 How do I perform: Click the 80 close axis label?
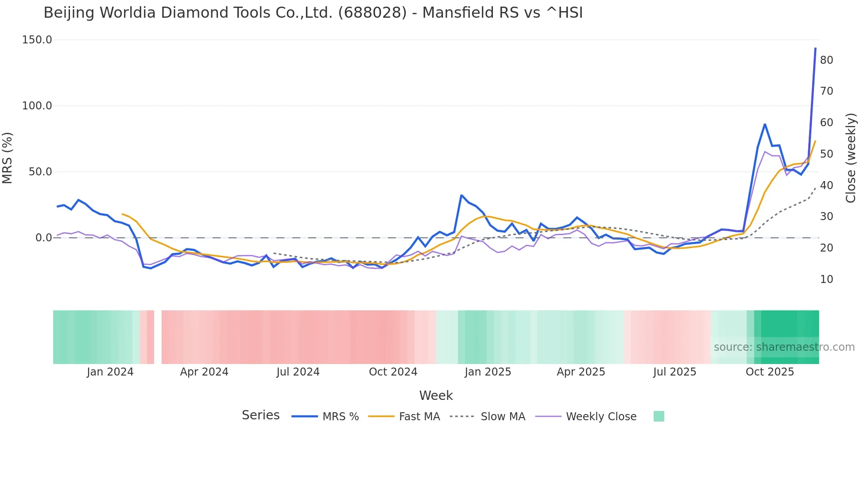[827, 60]
